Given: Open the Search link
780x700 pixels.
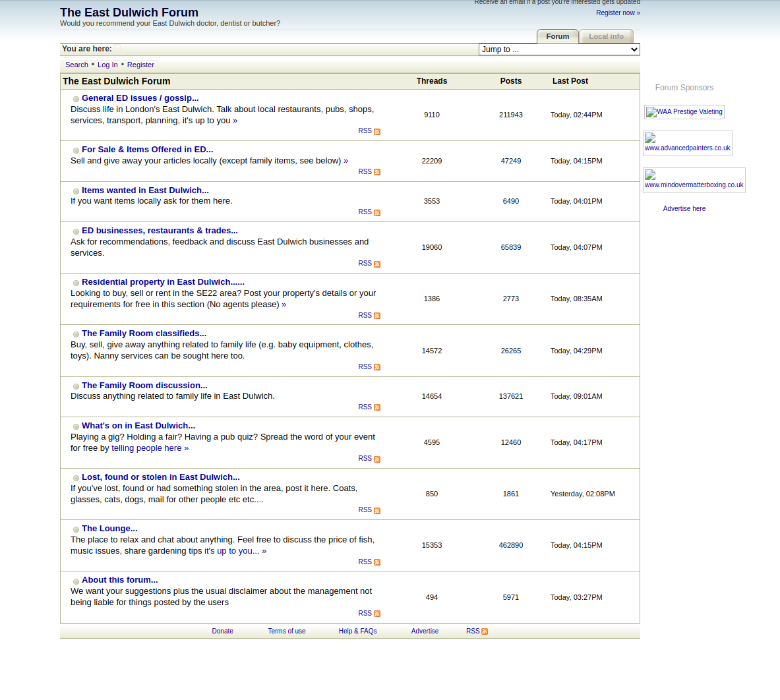Looking at the screenshot, I should tap(76, 65).
